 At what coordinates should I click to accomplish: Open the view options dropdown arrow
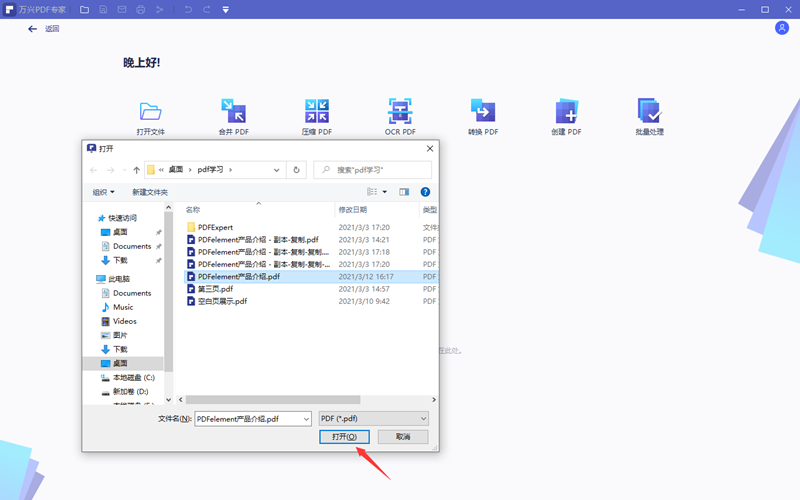(x=385, y=191)
